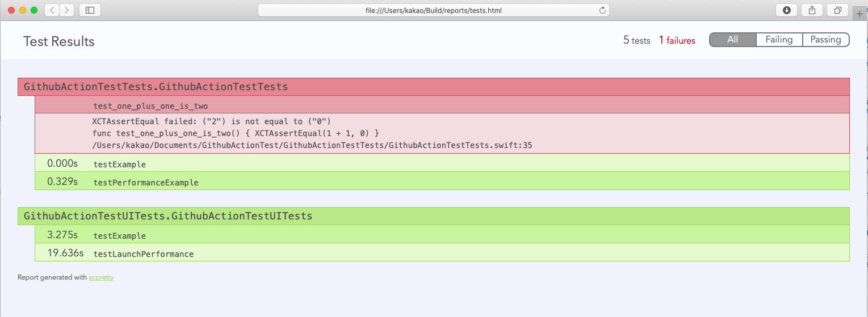Viewport: 868px width, 317px height.
Task: Click the 5 tests count
Action: pyautogui.click(x=637, y=40)
